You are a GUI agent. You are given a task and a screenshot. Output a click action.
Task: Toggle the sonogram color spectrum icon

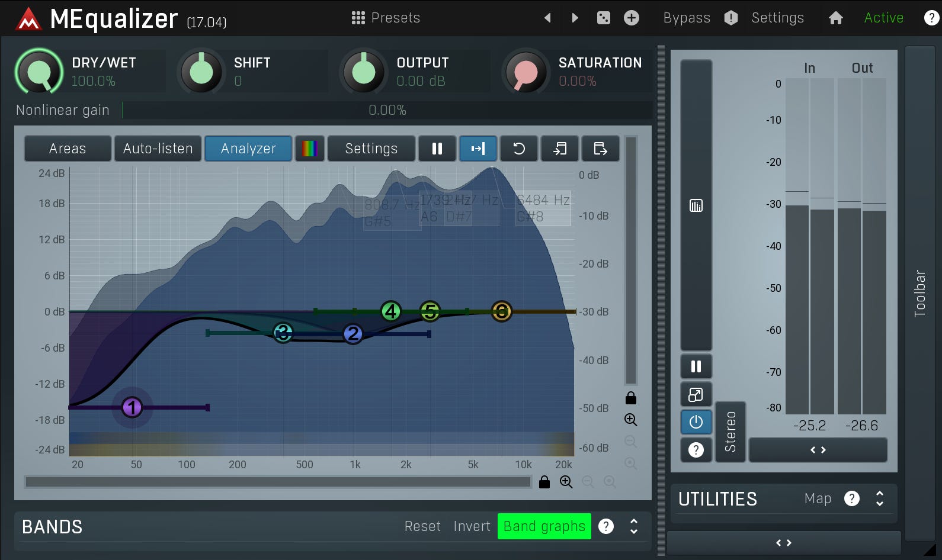(x=309, y=149)
